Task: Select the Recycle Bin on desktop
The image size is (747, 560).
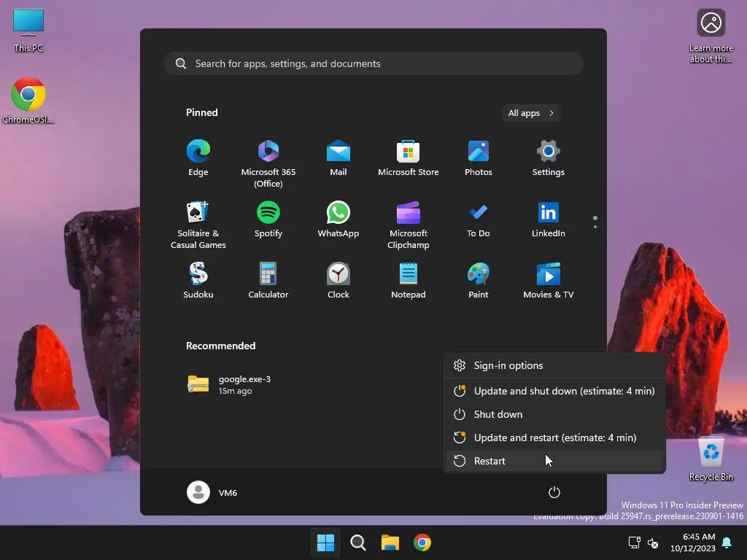Action: (x=711, y=459)
